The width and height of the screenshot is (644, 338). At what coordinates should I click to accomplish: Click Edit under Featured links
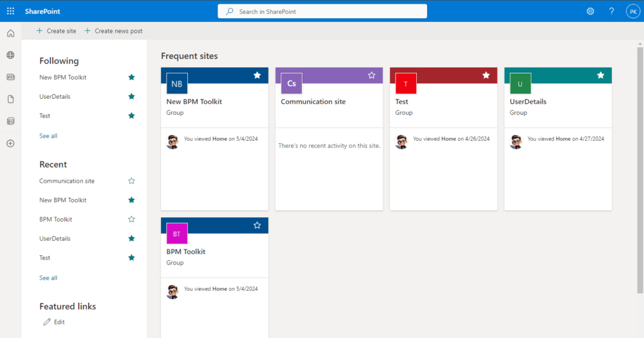coord(59,322)
